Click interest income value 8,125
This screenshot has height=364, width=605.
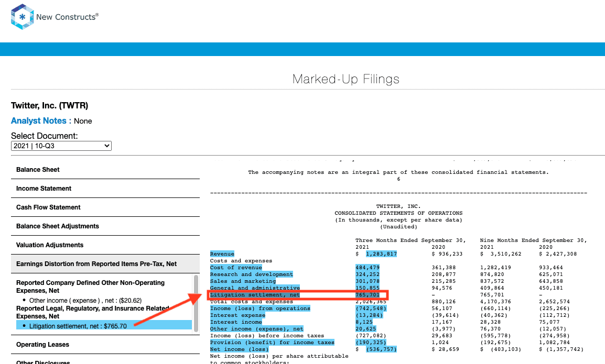(x=364, y=322)
